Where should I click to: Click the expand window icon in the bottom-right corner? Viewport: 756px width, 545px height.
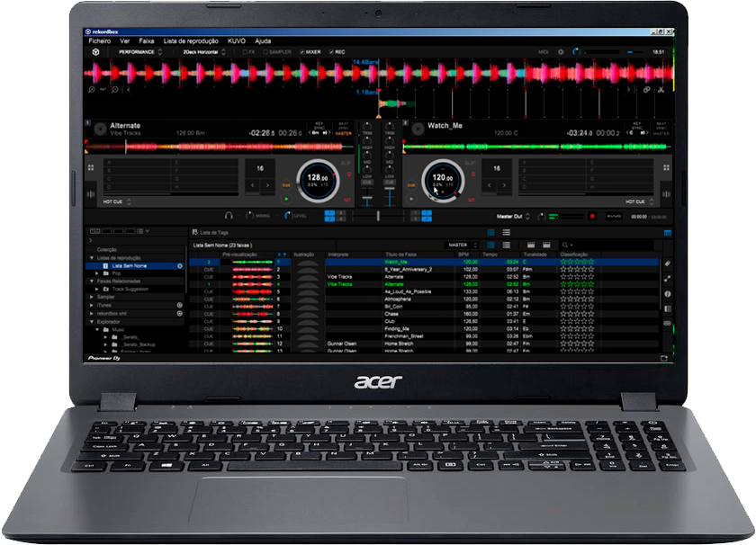click(664, 358)
